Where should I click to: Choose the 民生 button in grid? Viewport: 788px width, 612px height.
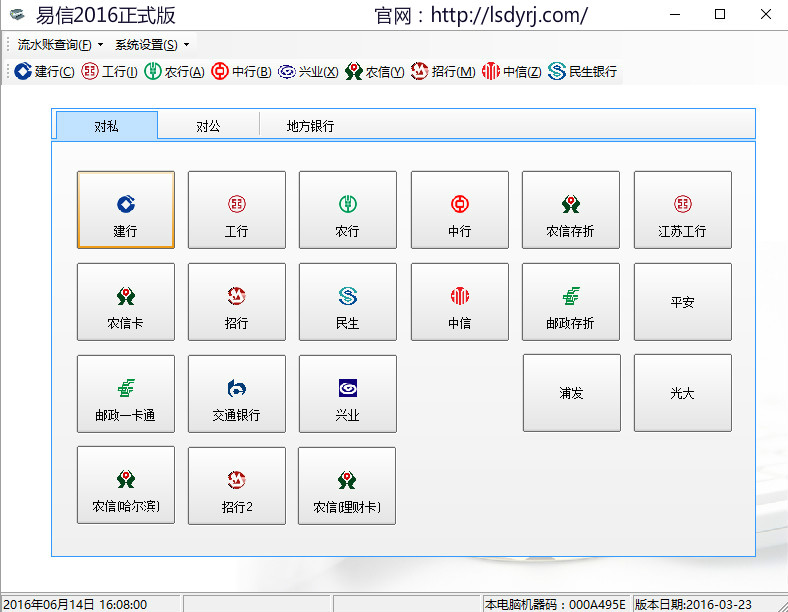click(x=348, y=302)
